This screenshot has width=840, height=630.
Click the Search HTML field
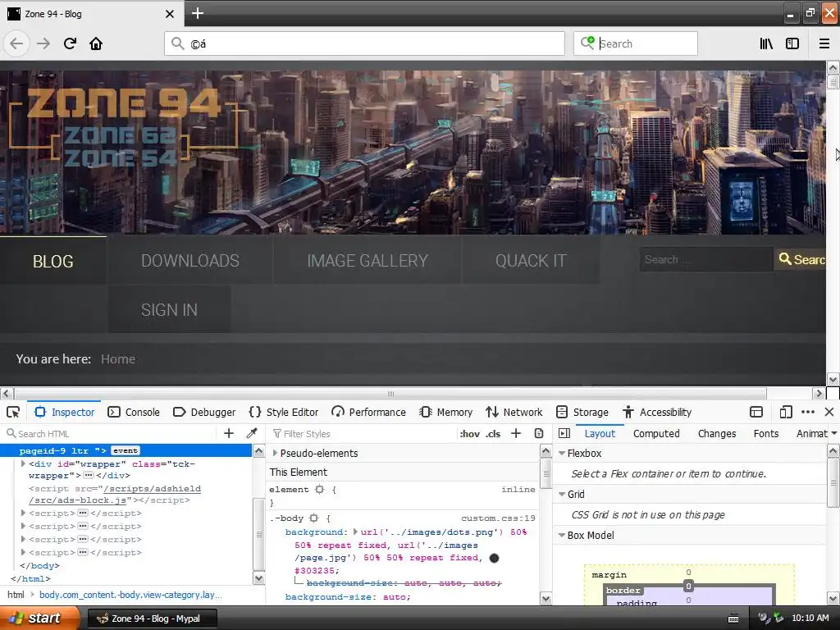pos(110,433)
